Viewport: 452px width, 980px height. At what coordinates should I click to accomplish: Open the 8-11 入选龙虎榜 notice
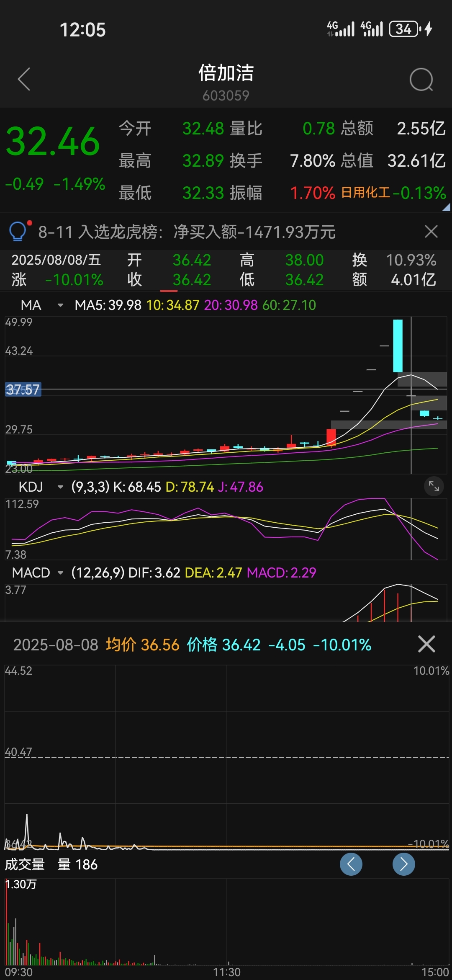click(x=187, y=232)
